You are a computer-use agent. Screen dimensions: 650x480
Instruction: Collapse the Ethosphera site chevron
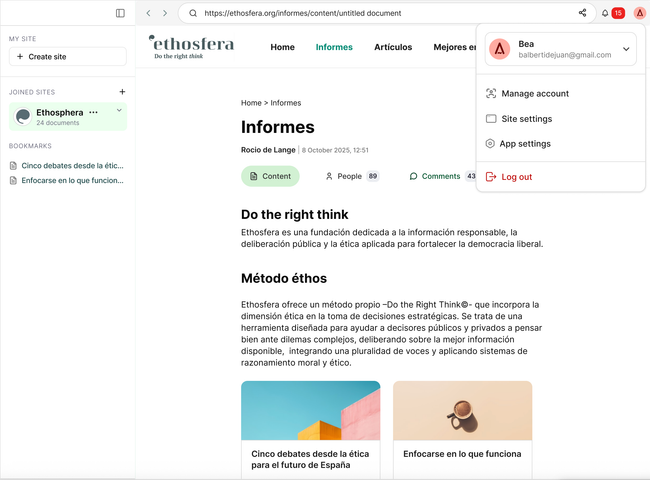point(119,110)
